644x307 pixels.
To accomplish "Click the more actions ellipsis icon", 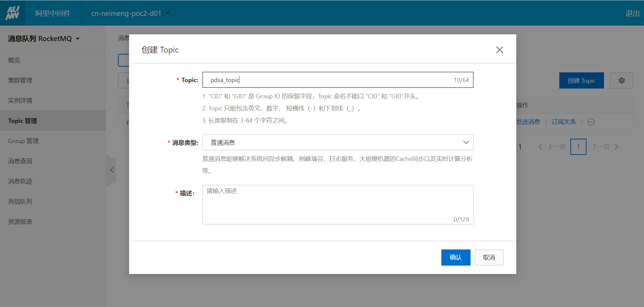I will (x=591, y=122).
